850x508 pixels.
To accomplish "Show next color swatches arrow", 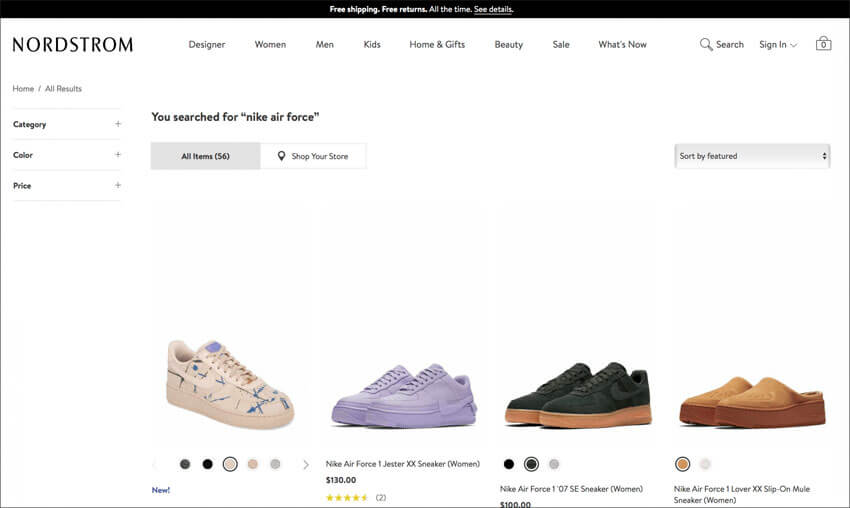I will [306, 465].
